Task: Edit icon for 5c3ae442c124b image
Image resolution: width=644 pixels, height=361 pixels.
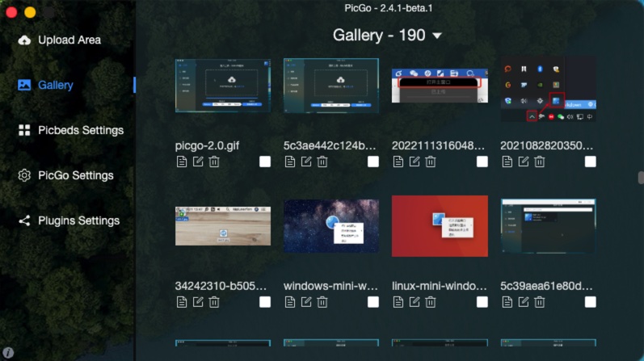Action: click(306, 162)
